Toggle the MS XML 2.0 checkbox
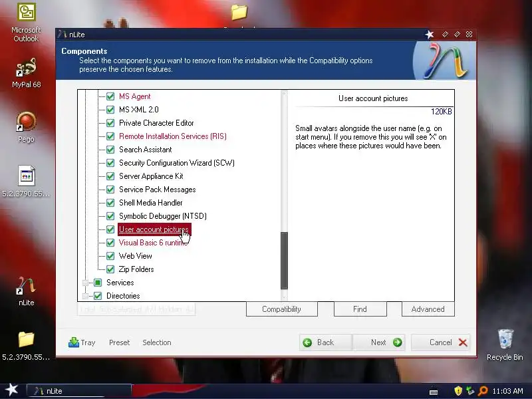 point(110,110)
